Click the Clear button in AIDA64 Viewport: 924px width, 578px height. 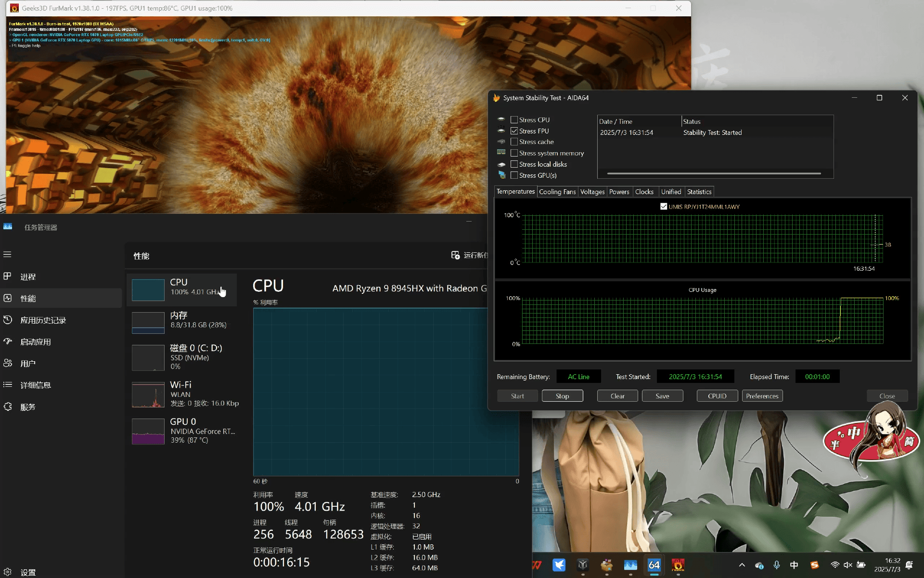click(617, 396)
